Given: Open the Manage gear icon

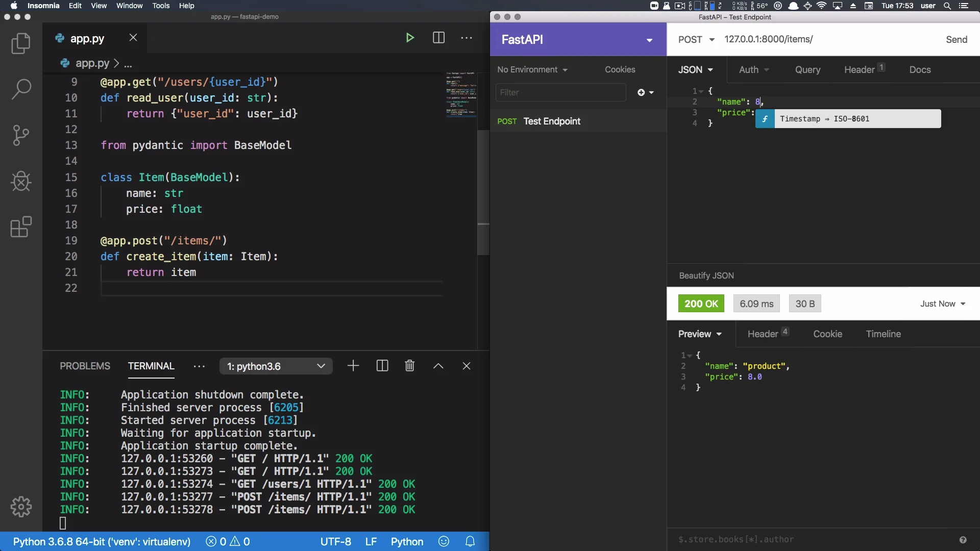Looking at the screenshot, I should (x=21, y=507).
